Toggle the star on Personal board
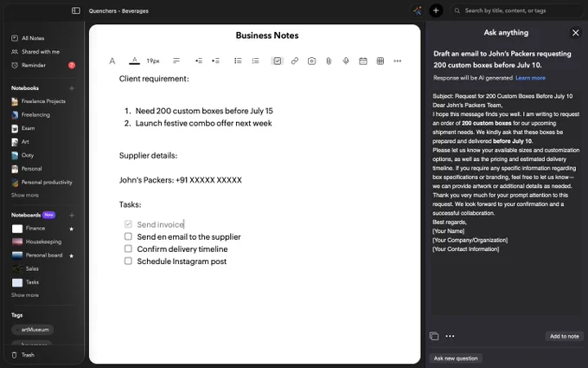Viewport: 588px width, 368px height. point(71,255)
